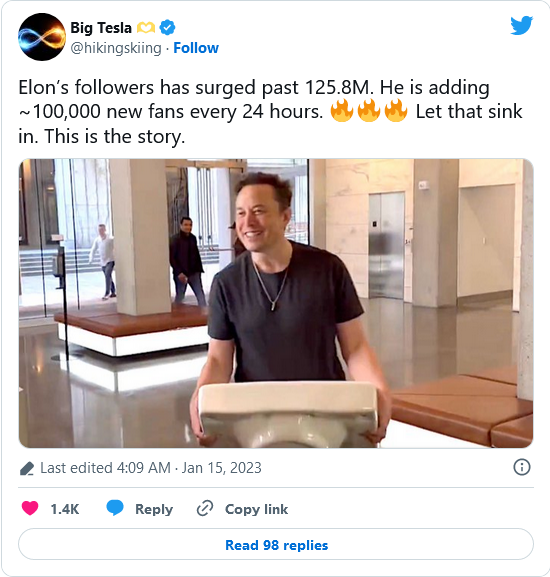Click the Copy link text
Viewport: 550px width, 577px height.
[x=256, y=509]
